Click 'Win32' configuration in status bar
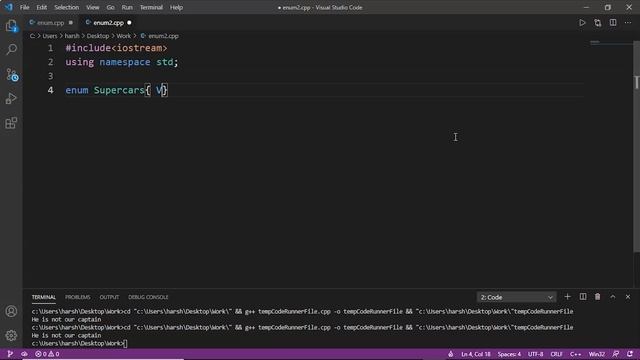This screenshot has width=640, height=360. 597,354
